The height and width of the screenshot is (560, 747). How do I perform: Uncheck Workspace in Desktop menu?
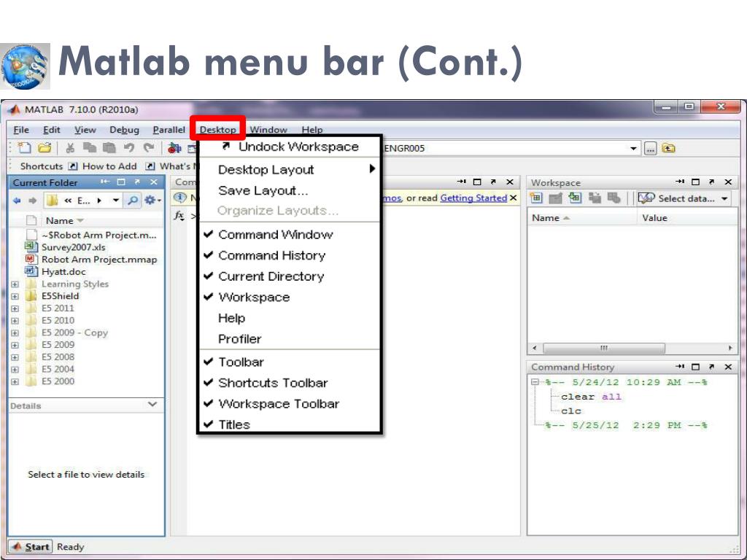click(x=289, y=297)
